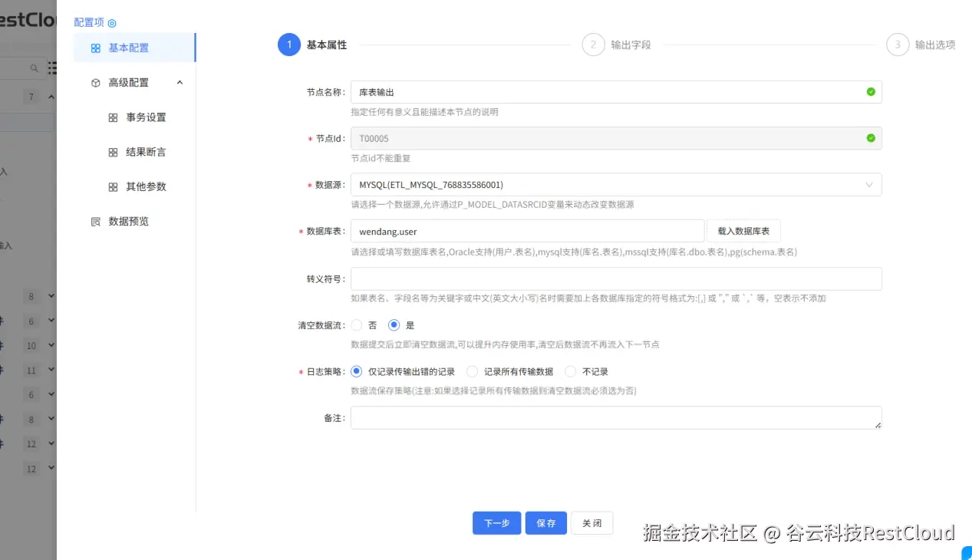Click the 结果断言 settings icon
Viewport: 972px width, 560px height.
click(111, 152)
